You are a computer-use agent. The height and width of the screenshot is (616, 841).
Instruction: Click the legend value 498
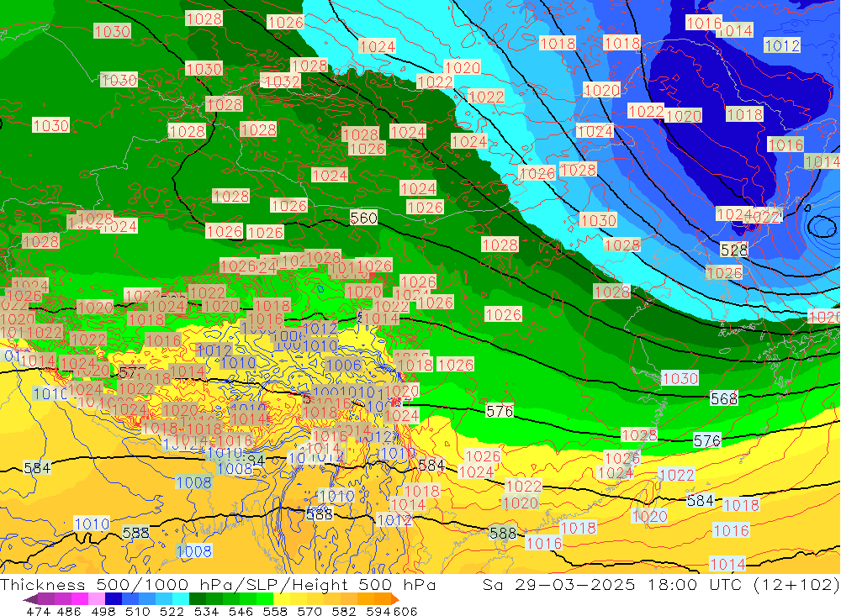(x=103, y=611)
